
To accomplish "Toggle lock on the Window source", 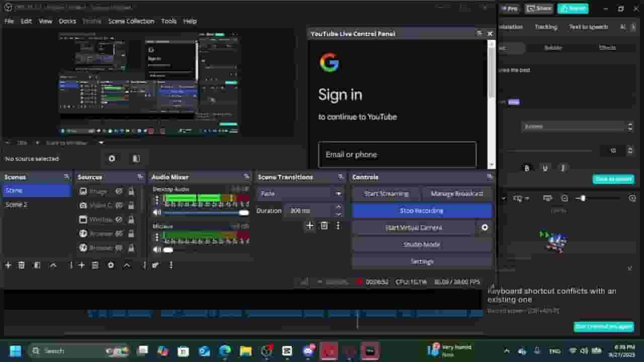I will coord(131,220).
